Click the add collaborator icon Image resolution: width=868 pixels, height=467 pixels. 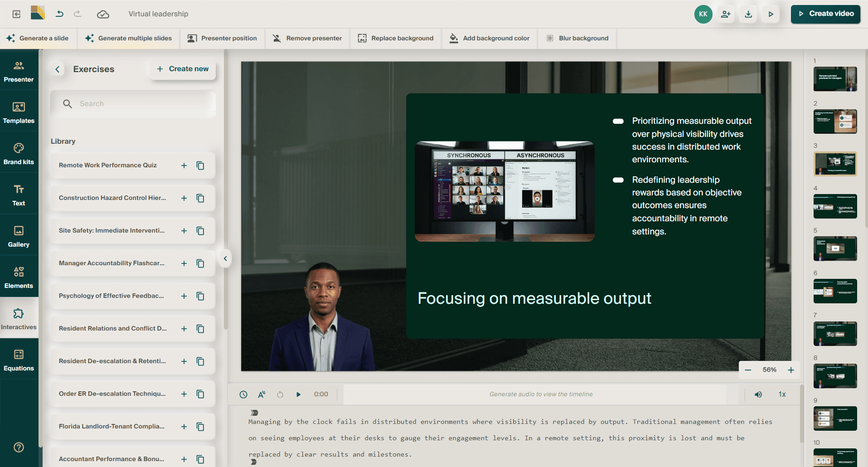point(726,14)
